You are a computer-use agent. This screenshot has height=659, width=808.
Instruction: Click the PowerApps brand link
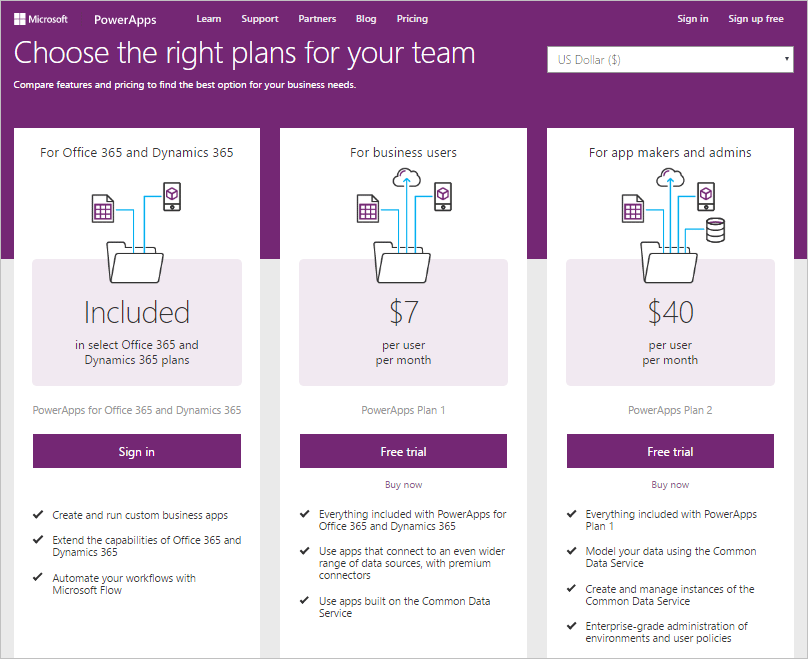pos(125,20)
